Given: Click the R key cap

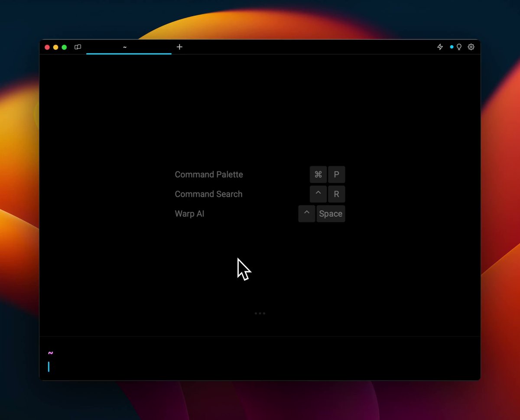Looking at the screenshot, I should pyautogui.click(x=337, y=194).
